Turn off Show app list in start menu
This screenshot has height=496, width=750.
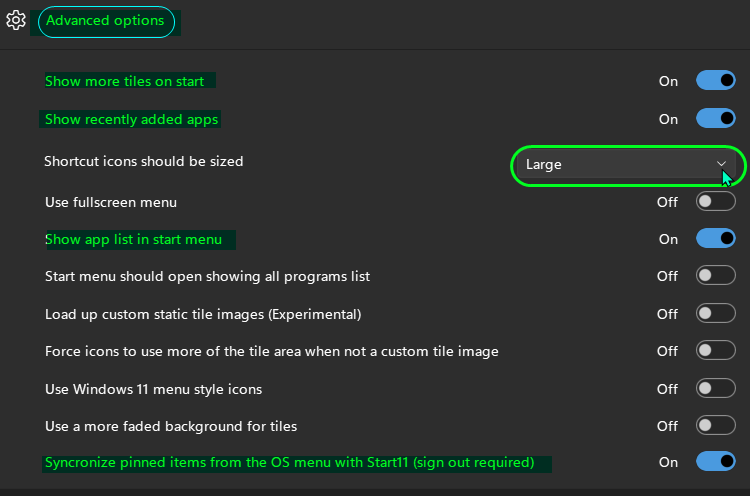(x=716, y=238)
